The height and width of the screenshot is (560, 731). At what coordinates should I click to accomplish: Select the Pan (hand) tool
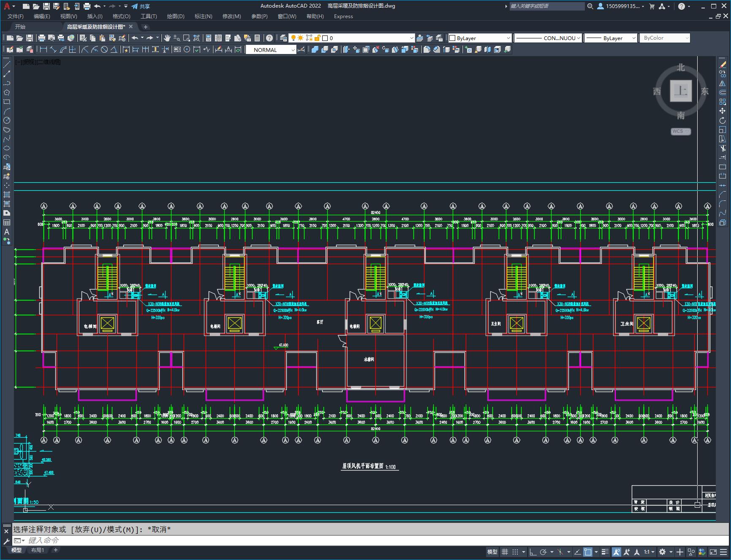[x=167, y=38]
